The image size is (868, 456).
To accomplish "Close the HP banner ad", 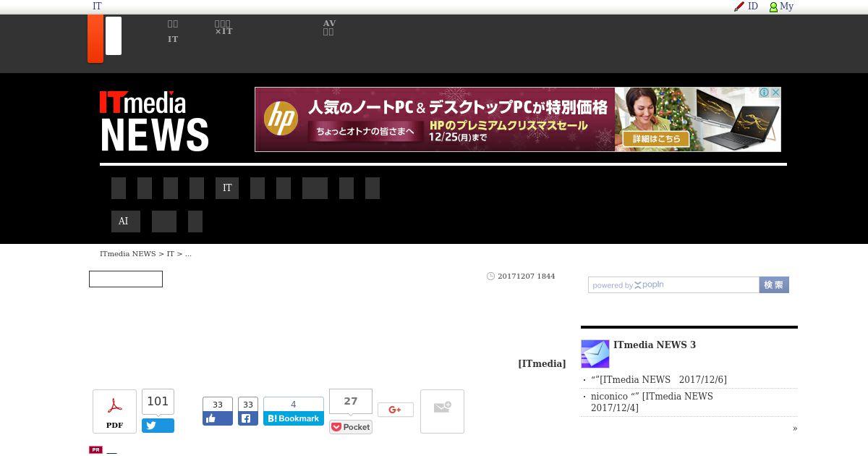I will pyautogui.click(x=775, y=93).
